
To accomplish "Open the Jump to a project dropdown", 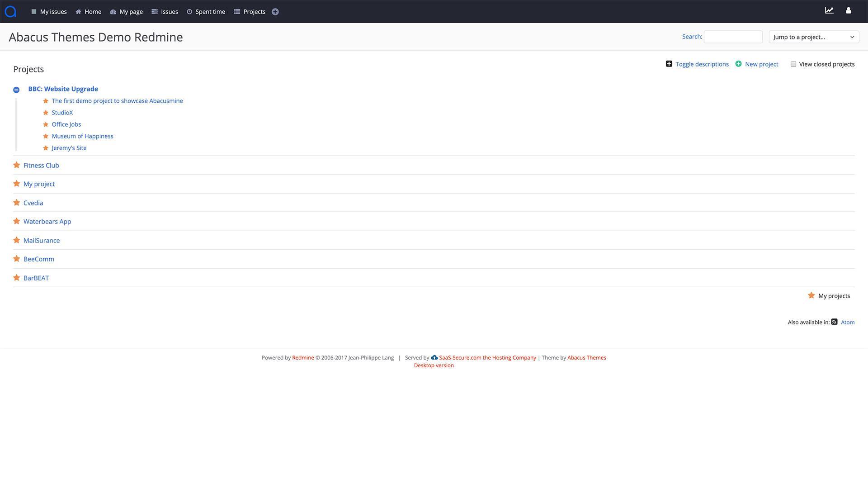I will pyautogui.click(x=814, y=37).
